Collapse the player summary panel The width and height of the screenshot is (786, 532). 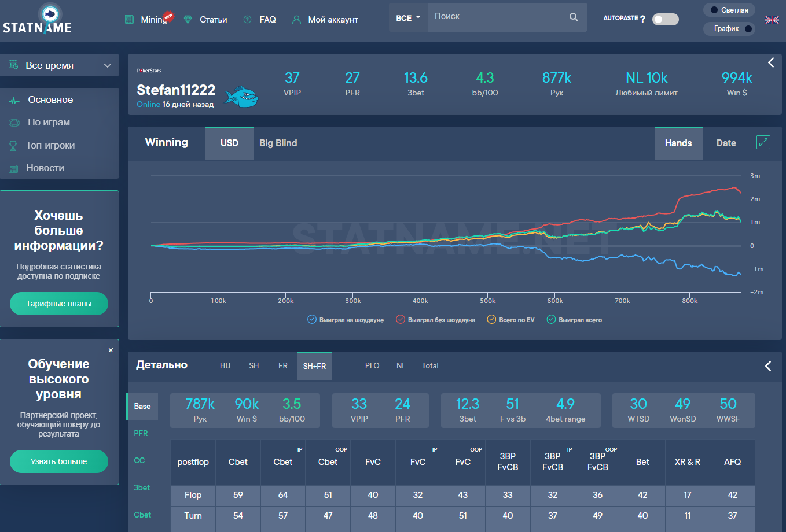coord(771,62)
